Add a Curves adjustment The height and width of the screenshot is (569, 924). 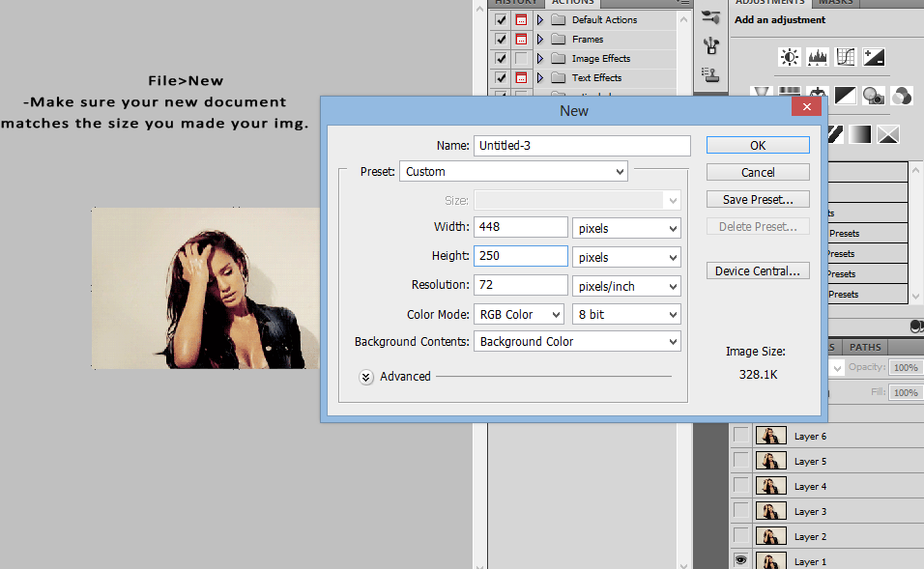point(846,57)
